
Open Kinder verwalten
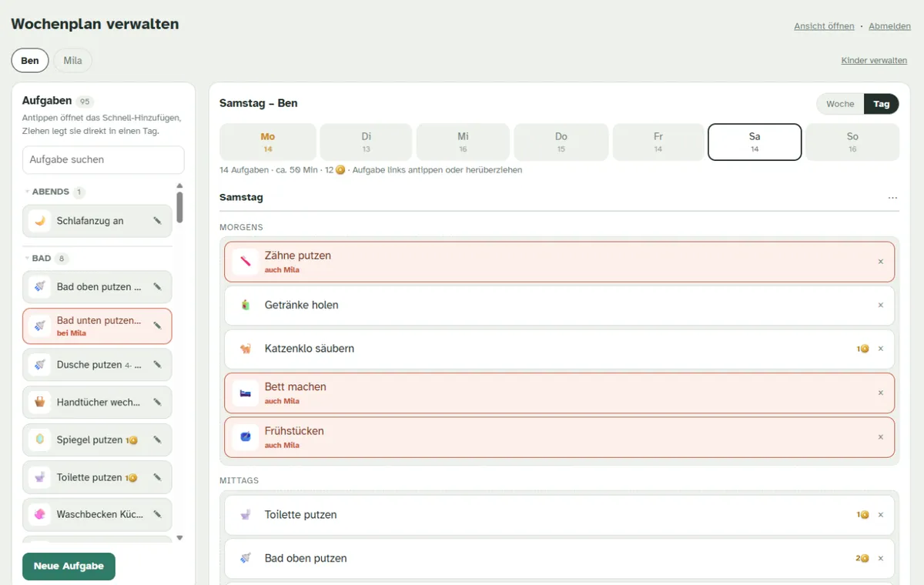pos(874,60)
